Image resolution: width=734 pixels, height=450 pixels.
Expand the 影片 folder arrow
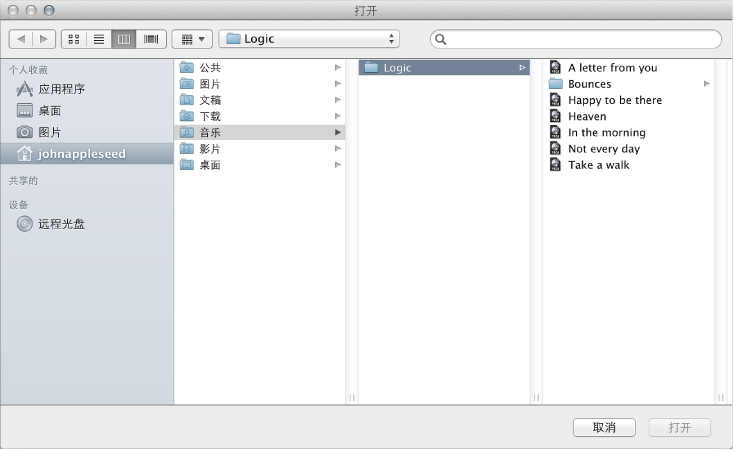[338, 149]
